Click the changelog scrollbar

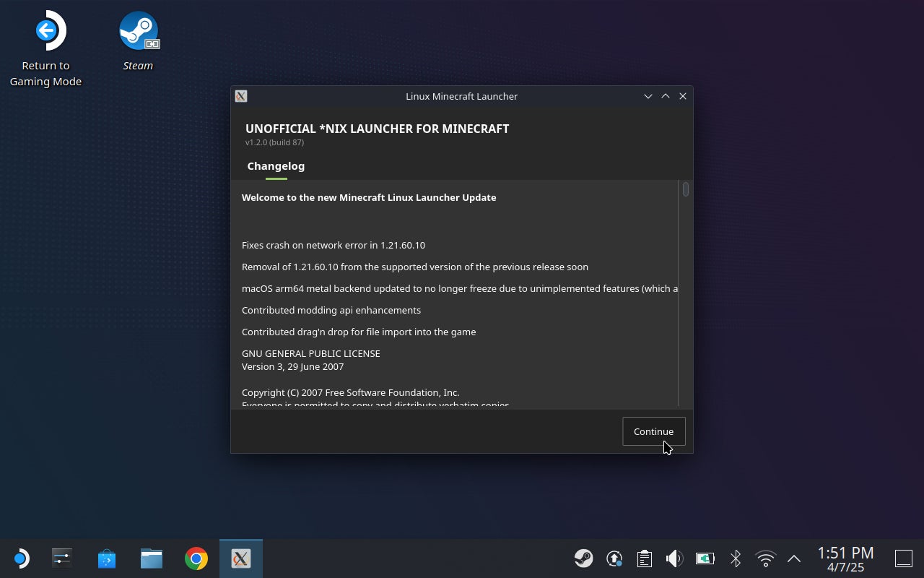pyautogui.click(x=684, y=189)
